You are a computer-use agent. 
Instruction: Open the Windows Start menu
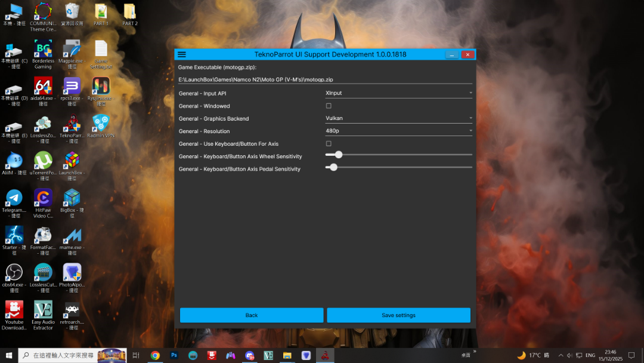pyautogui.click(x=9, y=355)
